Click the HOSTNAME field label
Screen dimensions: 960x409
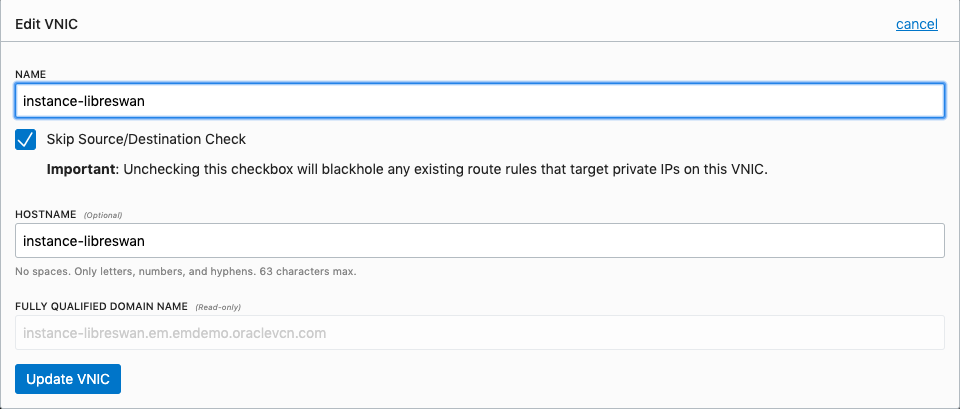[x=45, y=214]
